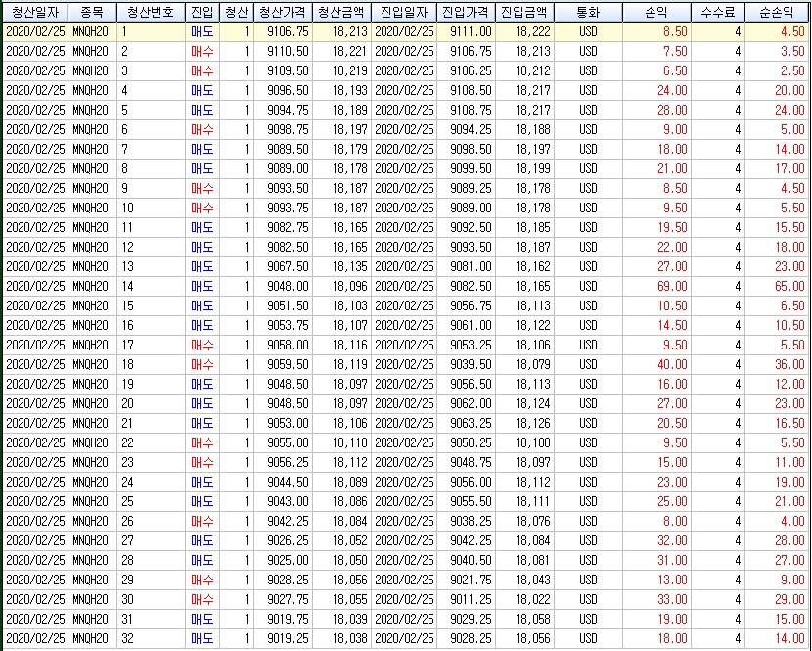Click the 진입가격 column header

(466, 12)
